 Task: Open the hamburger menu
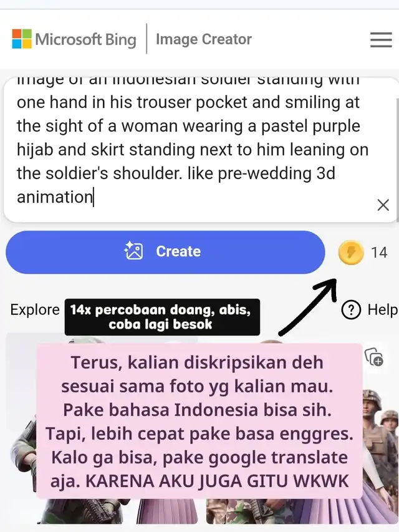381,40
